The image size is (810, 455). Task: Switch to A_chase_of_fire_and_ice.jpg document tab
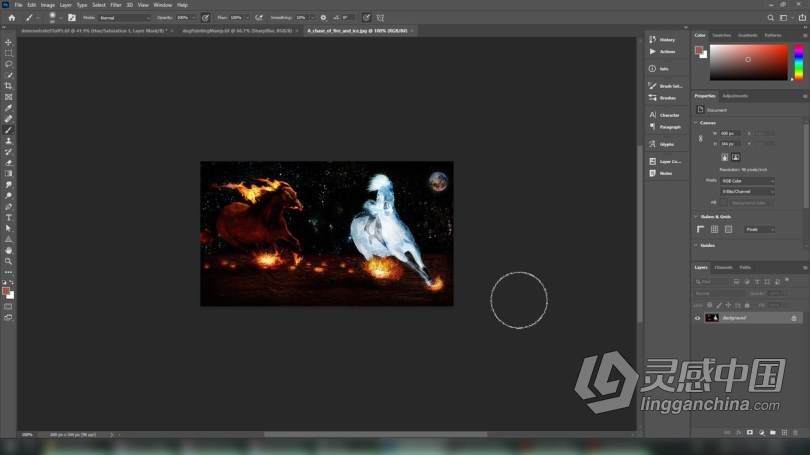pos(357,31)
